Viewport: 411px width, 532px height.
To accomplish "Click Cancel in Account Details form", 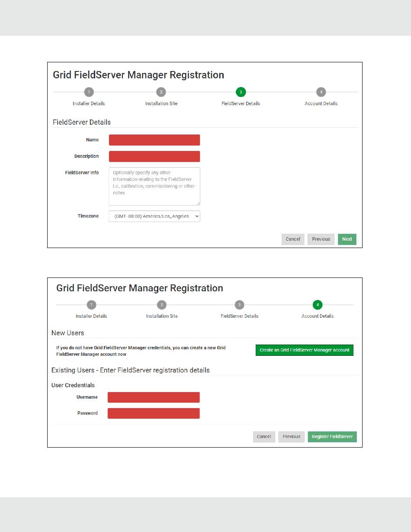I will 264,437.
